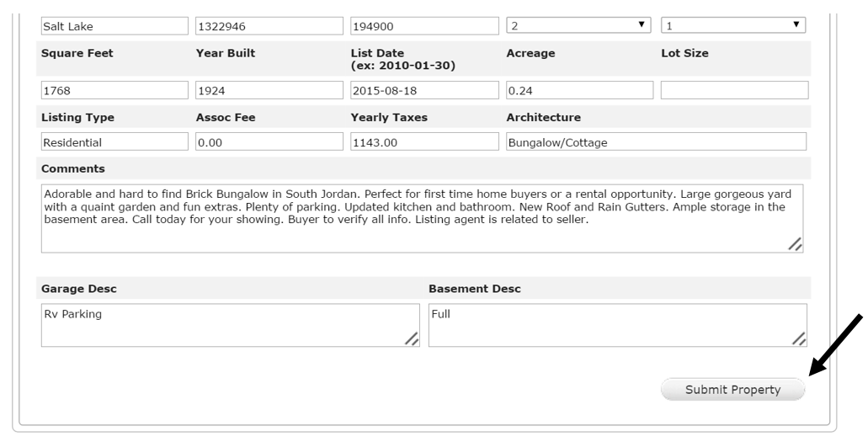Click the Year Built field 1924
Viewport: 868px width, 442px height.
pos(269,90)
